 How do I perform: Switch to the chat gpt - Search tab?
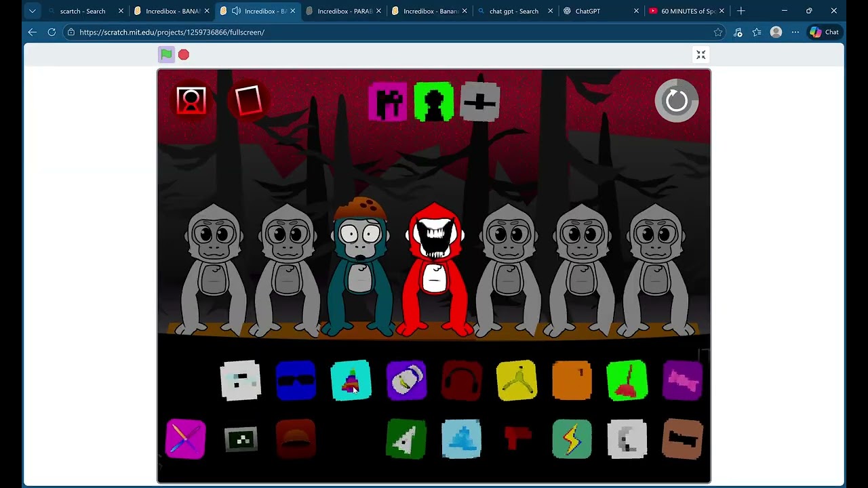point(514,11)
